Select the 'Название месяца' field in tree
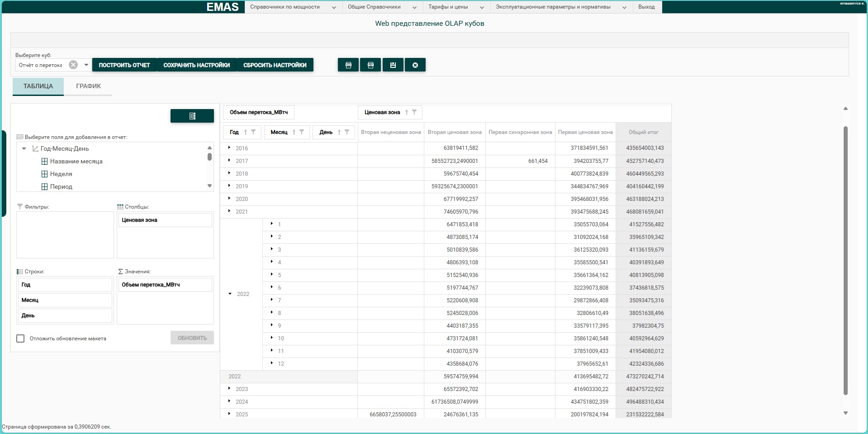This screenshot has height=434, width=868. [x=76, y=161]
